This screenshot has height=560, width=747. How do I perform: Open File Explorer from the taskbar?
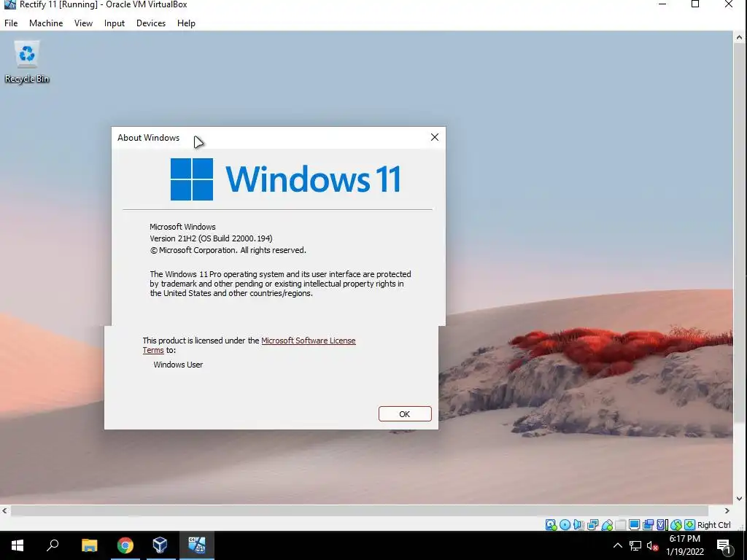click(89, 545)
